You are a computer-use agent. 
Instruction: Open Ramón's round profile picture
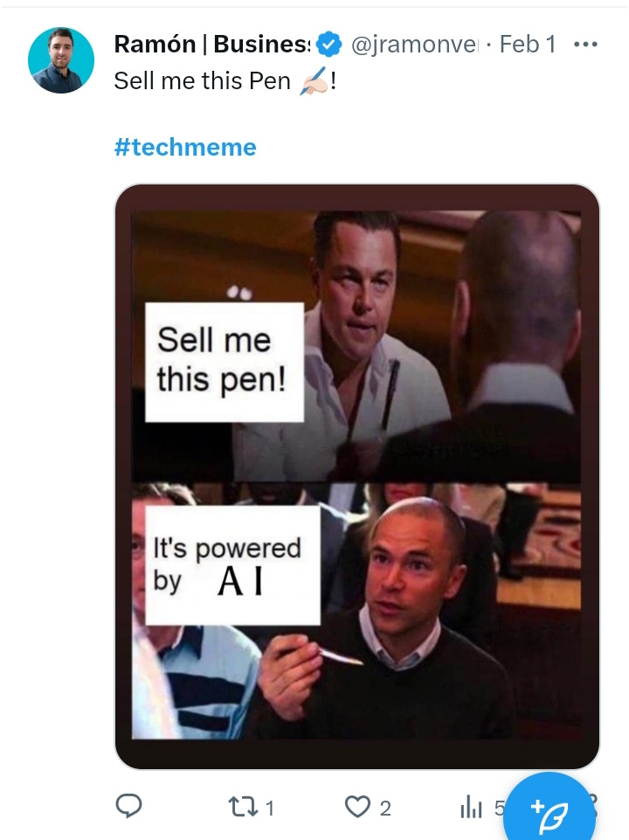(x=61, y=60)
